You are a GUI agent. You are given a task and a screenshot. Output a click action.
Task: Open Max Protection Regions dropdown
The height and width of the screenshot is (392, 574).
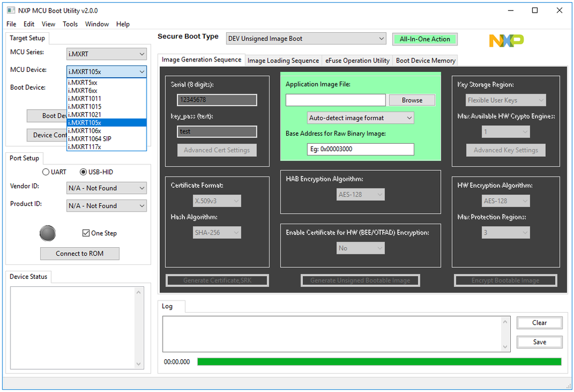click(x=506, y=232)
